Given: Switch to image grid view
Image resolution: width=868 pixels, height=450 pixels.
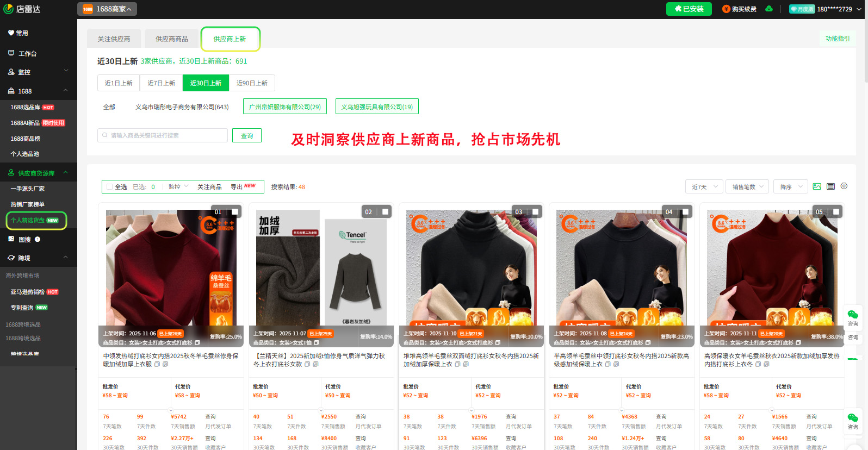Looking at the screenshot, I should pos(817,186).
